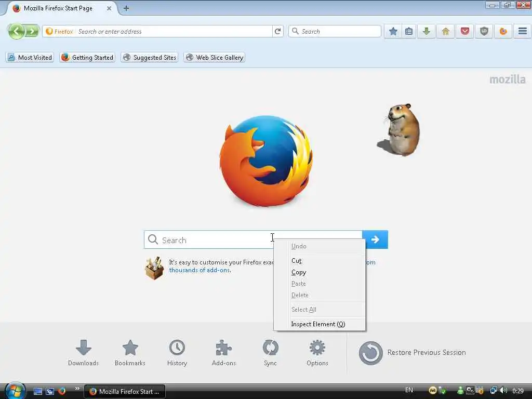Open the volume tray icon
This screenshot has height=399, width=532.
pyautogui.click(x=503, y=391)
